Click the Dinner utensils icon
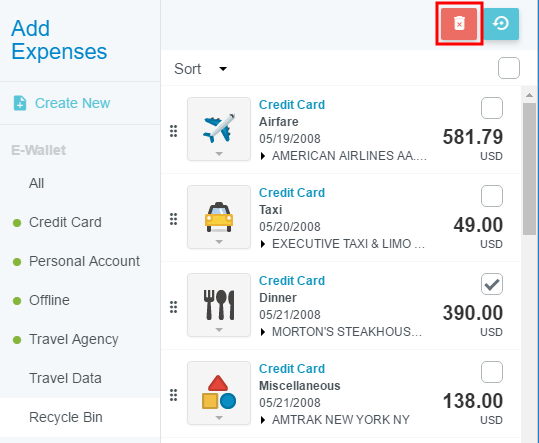The width and height of the screenshot is (539, 443). [219, 304]
